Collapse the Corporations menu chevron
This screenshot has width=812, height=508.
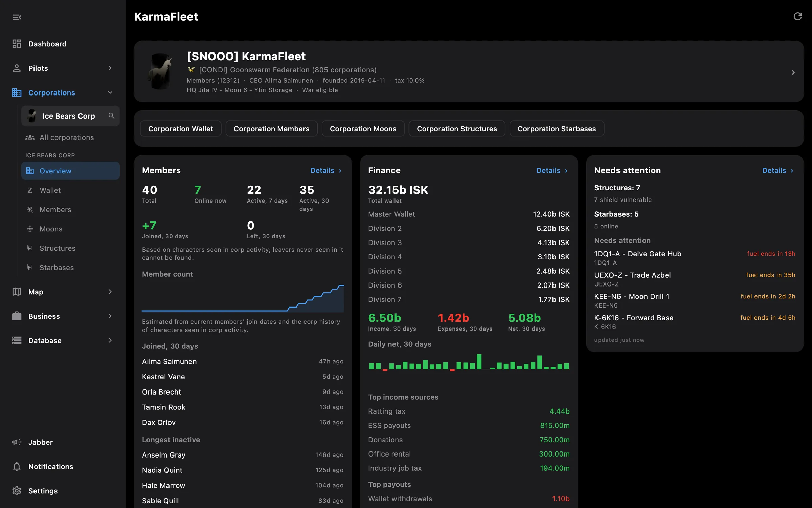[110, 92]
